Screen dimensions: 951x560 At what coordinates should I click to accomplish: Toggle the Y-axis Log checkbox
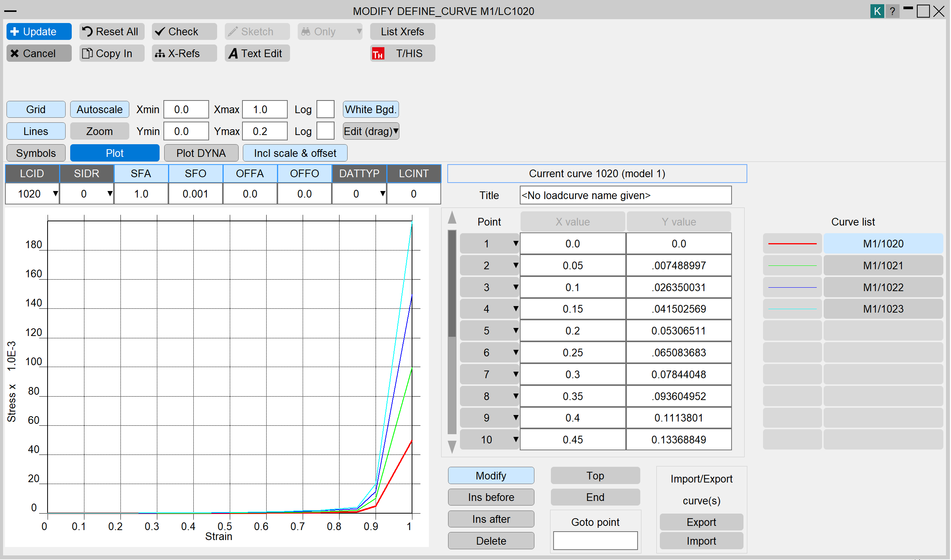pyautogui.click(x=325, y=131)
